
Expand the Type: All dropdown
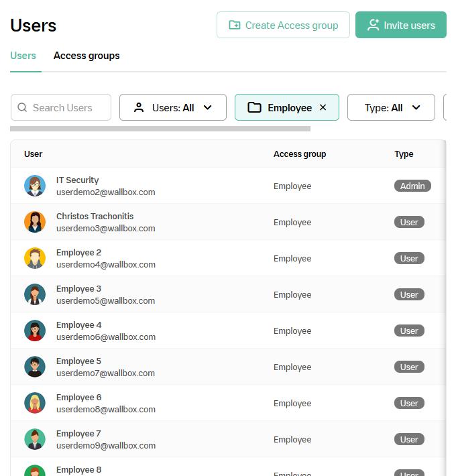[x=392, y=107]
